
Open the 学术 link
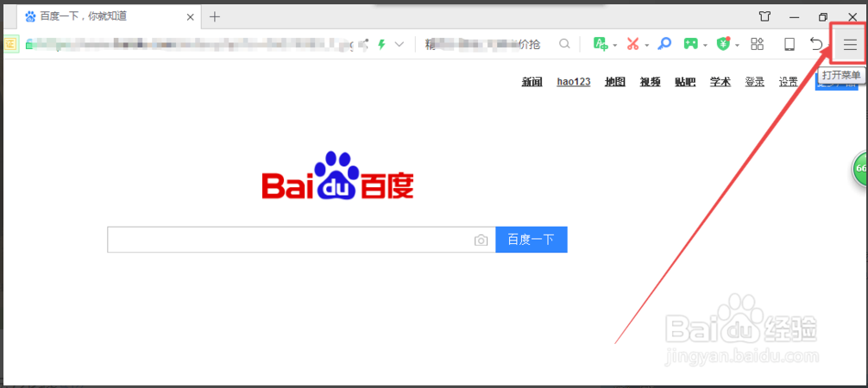(x=720, y=82)
